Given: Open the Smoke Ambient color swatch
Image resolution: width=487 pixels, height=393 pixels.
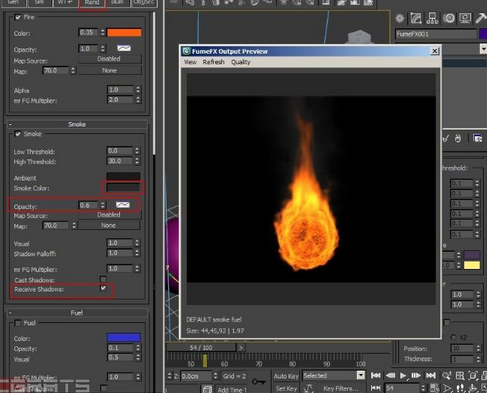Looking at the screenshot, I should click(x=123, y=176).
